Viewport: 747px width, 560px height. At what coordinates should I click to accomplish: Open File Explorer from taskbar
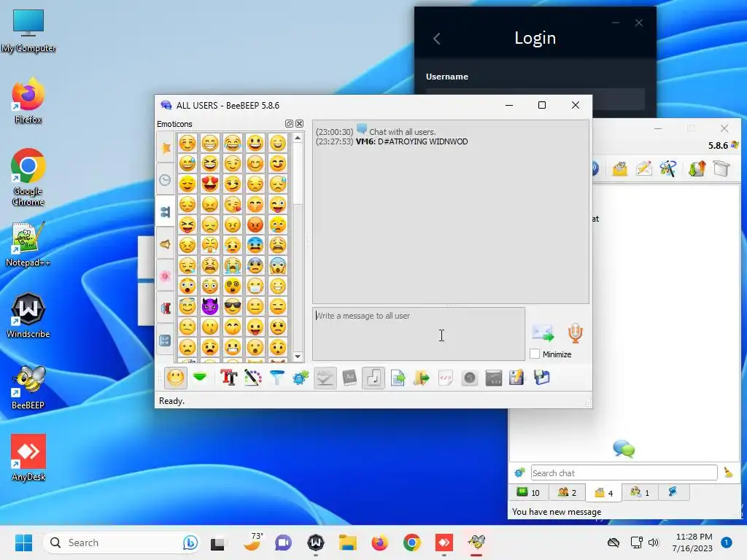coord(348,542)
